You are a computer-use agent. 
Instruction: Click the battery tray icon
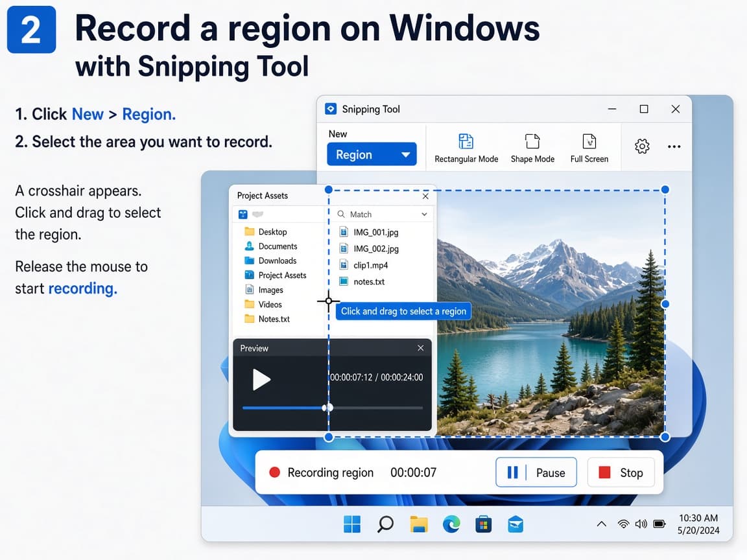pyautogui.click(x=660, y=524)
